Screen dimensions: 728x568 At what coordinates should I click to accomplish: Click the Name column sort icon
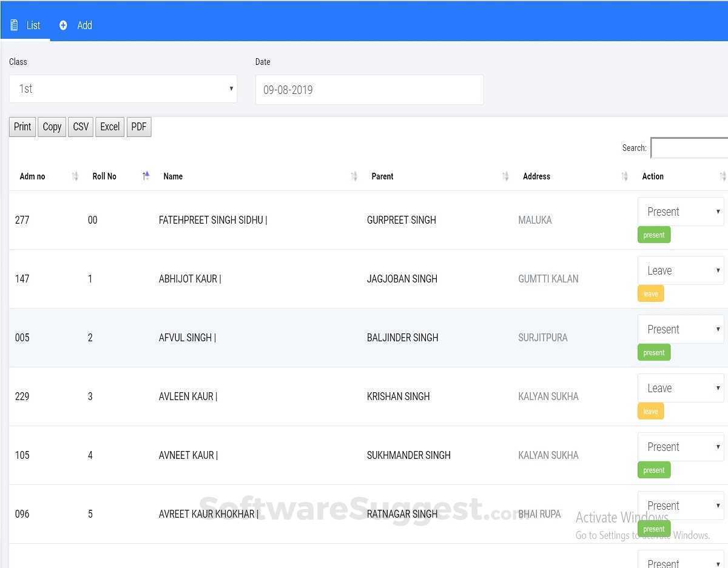coord(354,176)
